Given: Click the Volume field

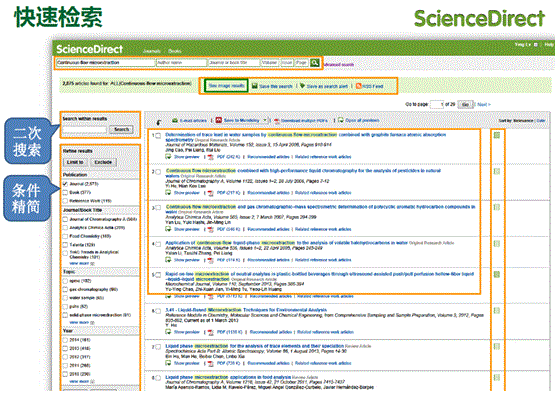Looking at the screenshot, I should pyautogui.click(x=270, y=63).
